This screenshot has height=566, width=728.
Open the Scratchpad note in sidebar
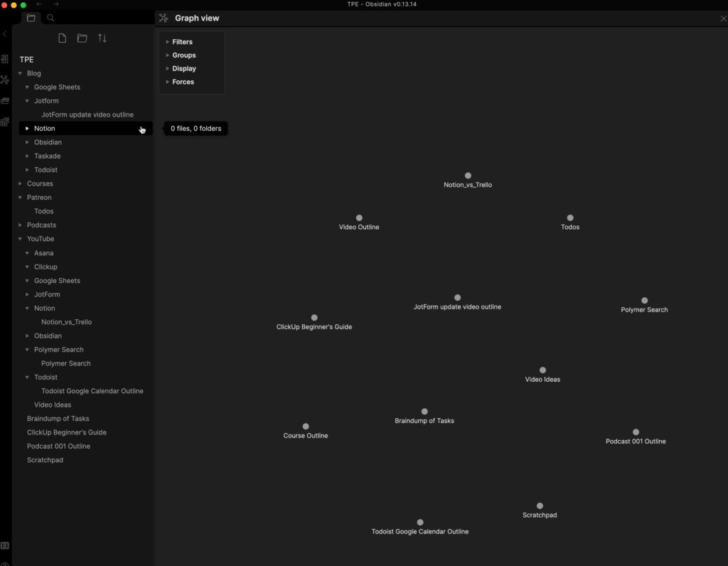coord(45,460)
